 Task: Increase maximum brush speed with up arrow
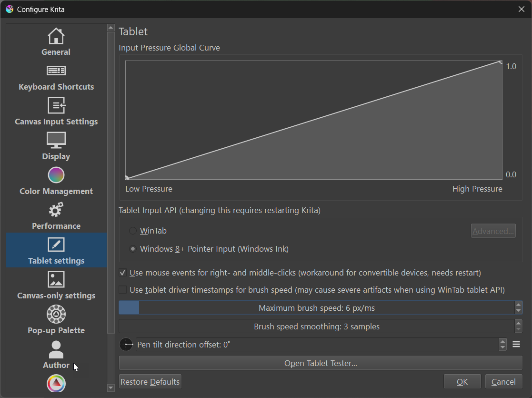pyautogui.click(x=518, y=304)
